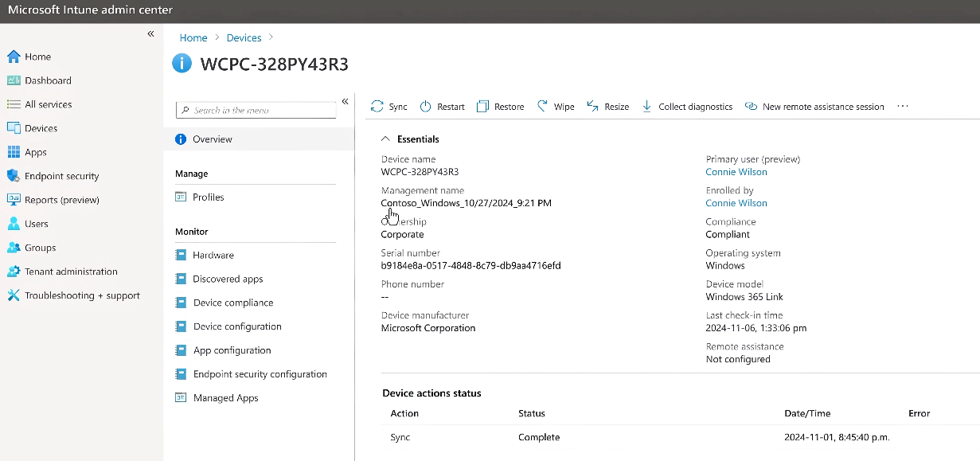Collapse the device menu pane
The width and height of the screenshot is (980, 461).
[345, 101]
